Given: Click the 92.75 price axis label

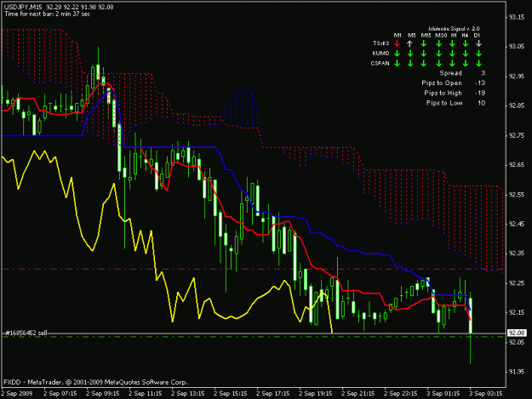Looking at the screenshot, I should pyautogui.click(x=517, y=135).
